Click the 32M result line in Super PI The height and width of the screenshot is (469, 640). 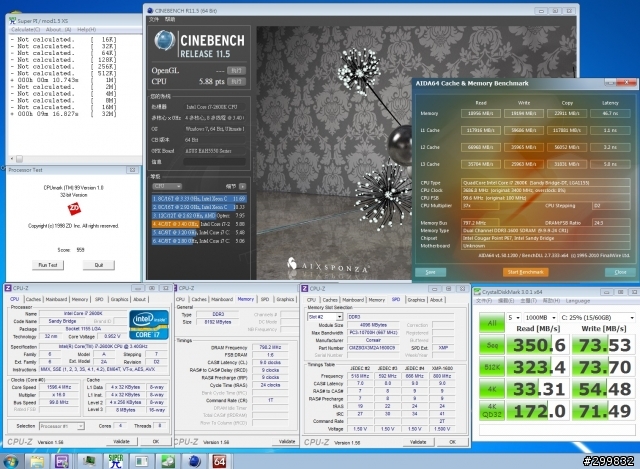point(63,114)
